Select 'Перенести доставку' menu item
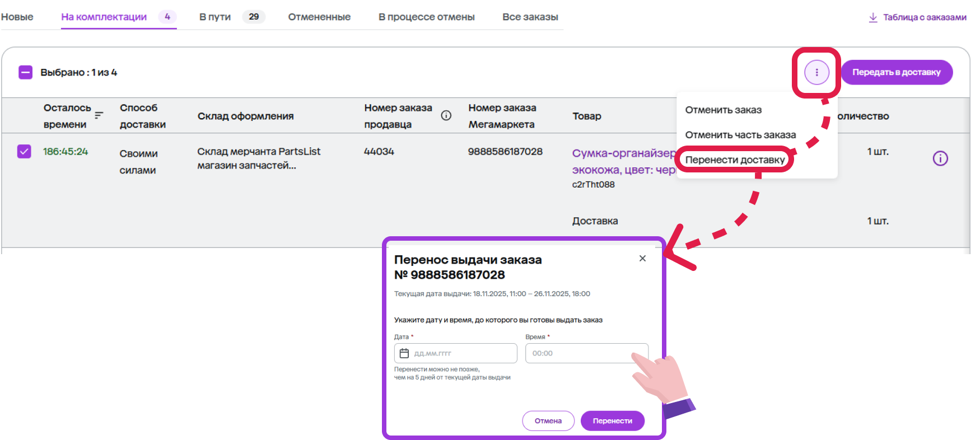Image resolution: width=980 pixels, height=440 pixels. click(x=735, y=160)
